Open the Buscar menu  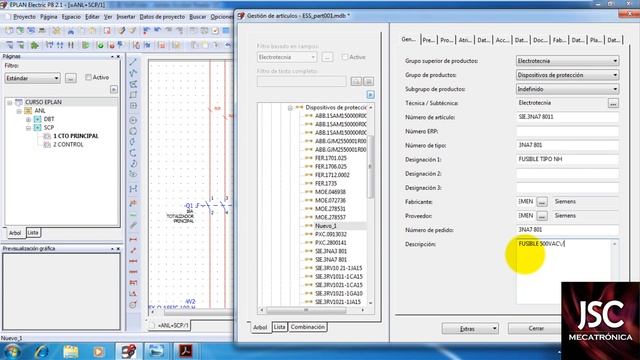[198, 17]
